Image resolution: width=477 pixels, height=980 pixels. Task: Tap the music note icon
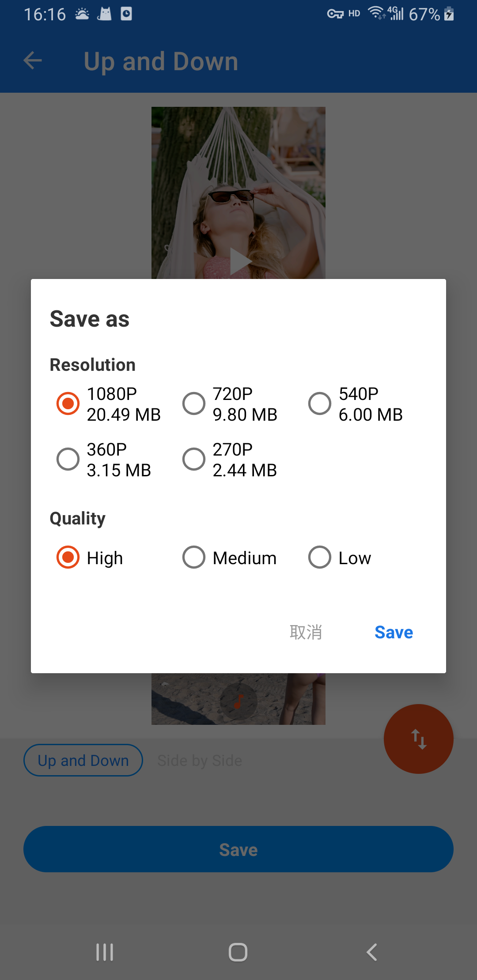pos(238,701)
